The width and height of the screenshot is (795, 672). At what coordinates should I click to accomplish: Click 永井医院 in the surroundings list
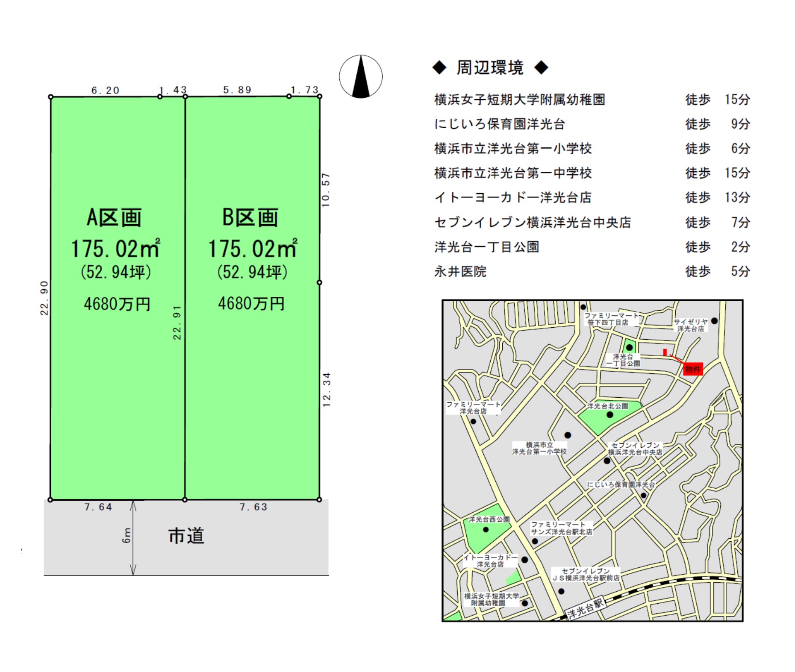(x=460, y=271)
